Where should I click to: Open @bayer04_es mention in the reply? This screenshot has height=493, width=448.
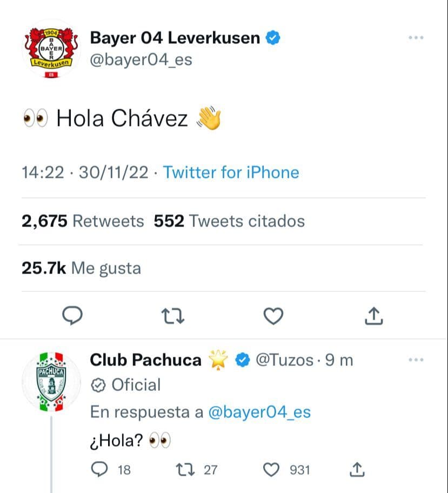click(x=259, y=412)
